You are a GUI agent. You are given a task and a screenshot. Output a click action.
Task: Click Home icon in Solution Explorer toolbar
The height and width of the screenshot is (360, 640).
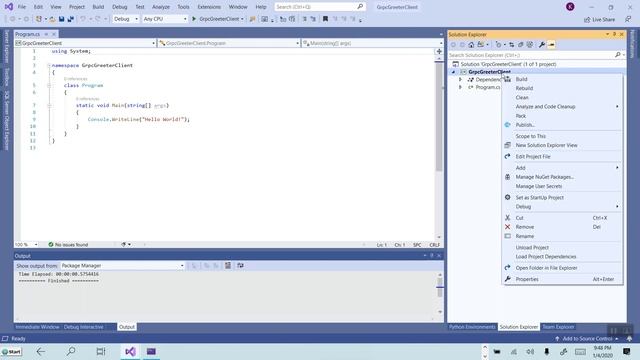tap(471, 44)
